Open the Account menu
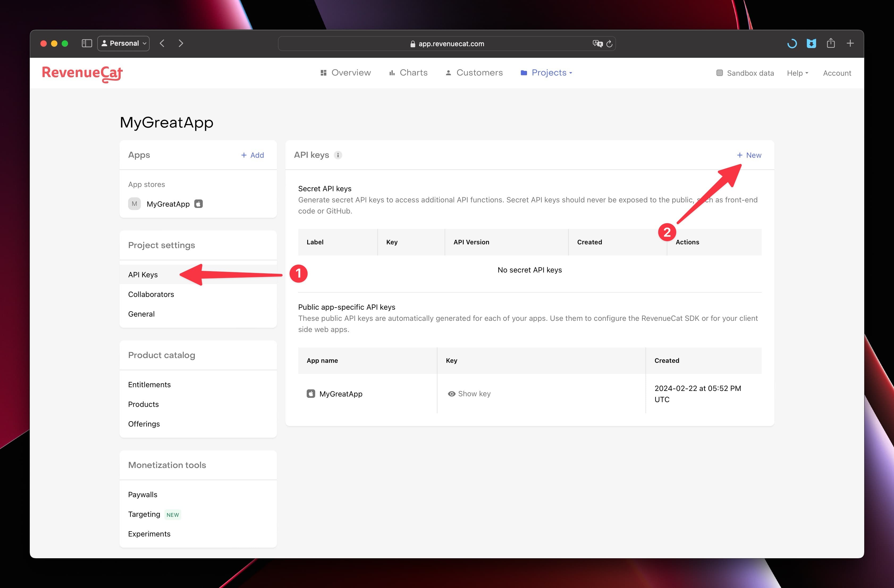Viewport: 894px width, 588px height. click(x=837, y=73)
